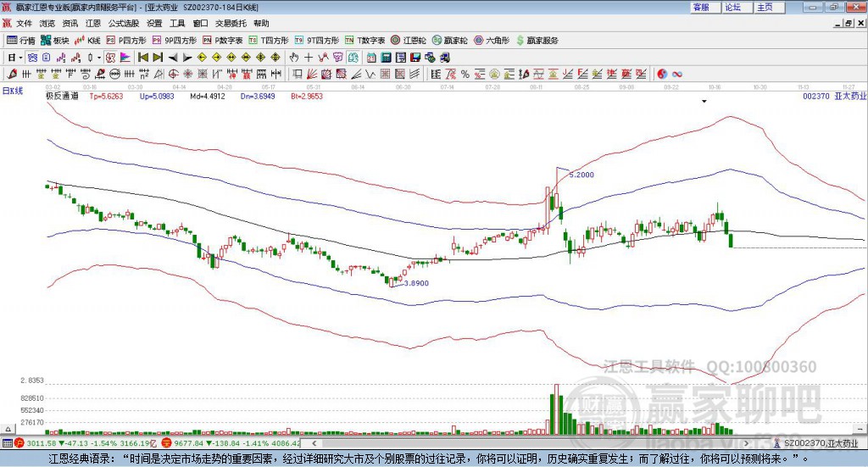Open the 工具 menu
868x467 pixels.
coord(177,23)
